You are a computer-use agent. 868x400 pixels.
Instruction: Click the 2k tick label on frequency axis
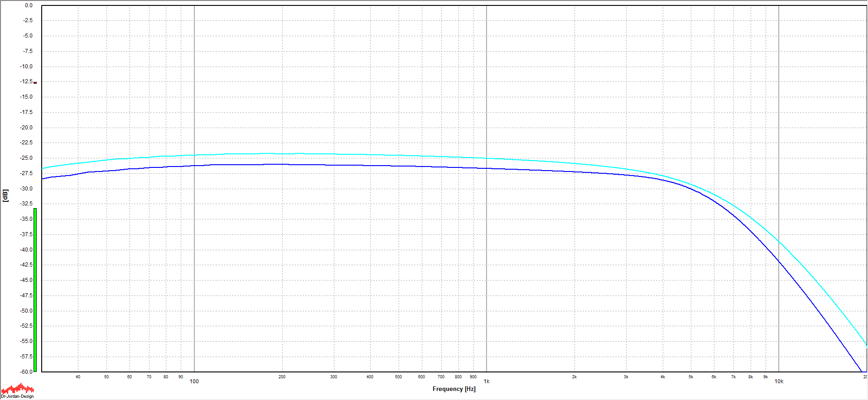(574, 377)
